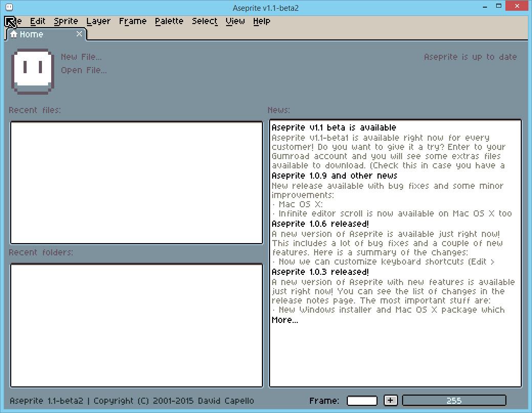532x413 pixels.
Task: Open 'Aseprite v1.1 beta is available' news
Action: point(334,127)
